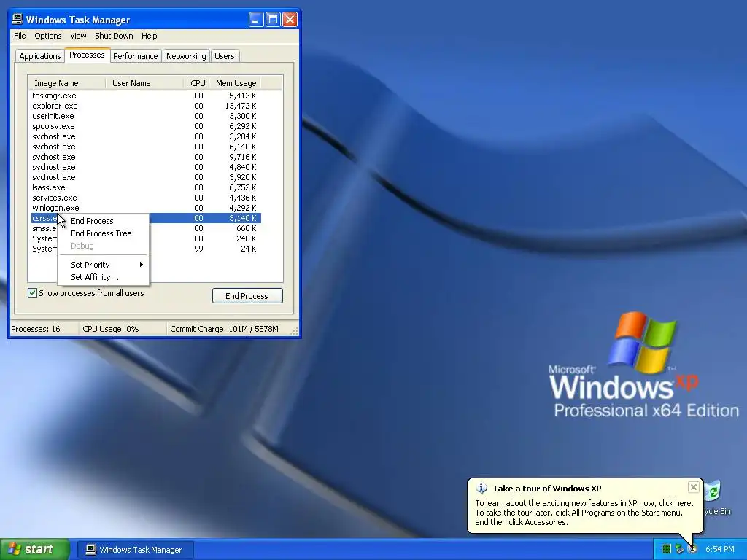Select the winlogon.exe process row
This screenshot has height=560, width=747.
pyautogui.click(x=144, y=208)
